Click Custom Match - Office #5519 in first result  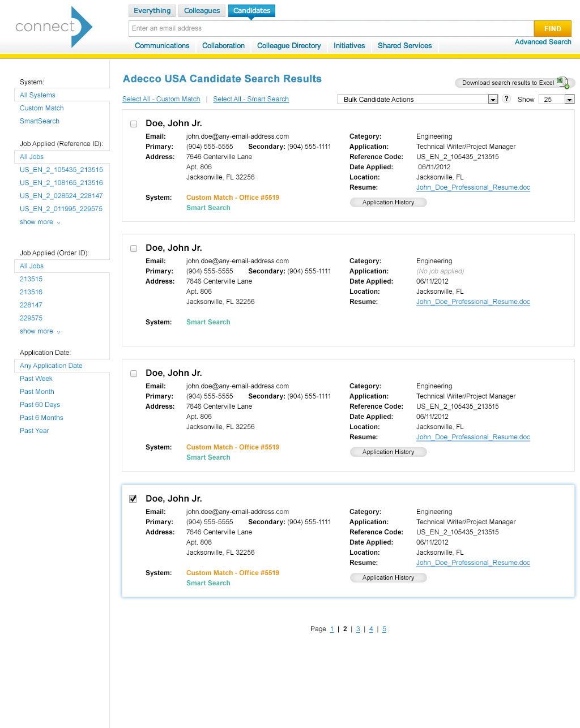coord(233,198)
